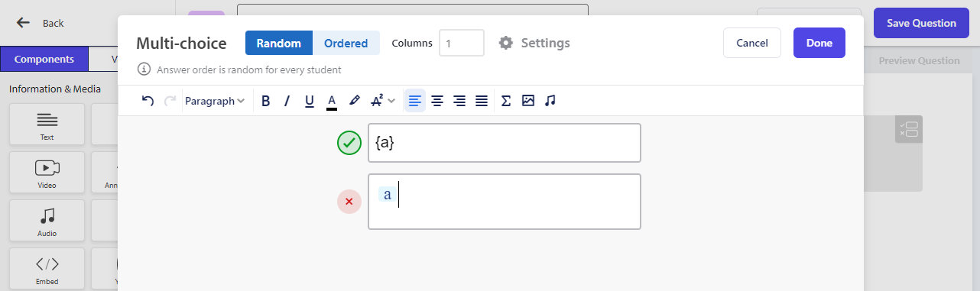Screen dimensions: 980x291
Task: Add an Embed component
Action: click(x=47, y=269)
